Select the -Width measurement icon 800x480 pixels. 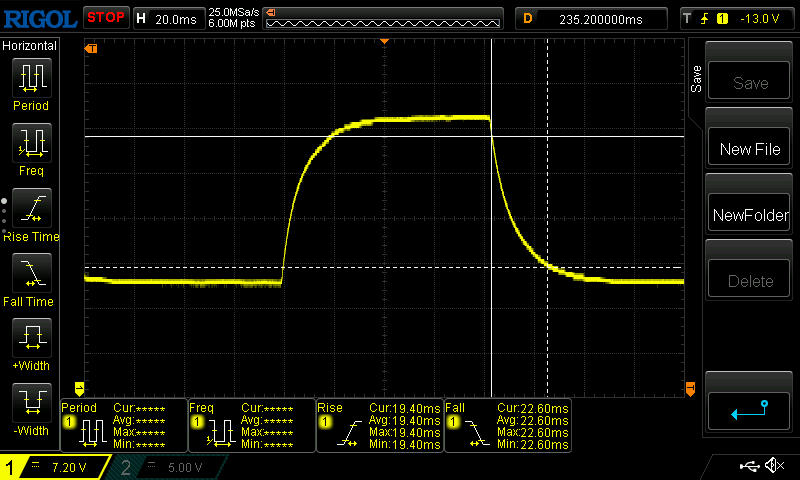[31, 403]
